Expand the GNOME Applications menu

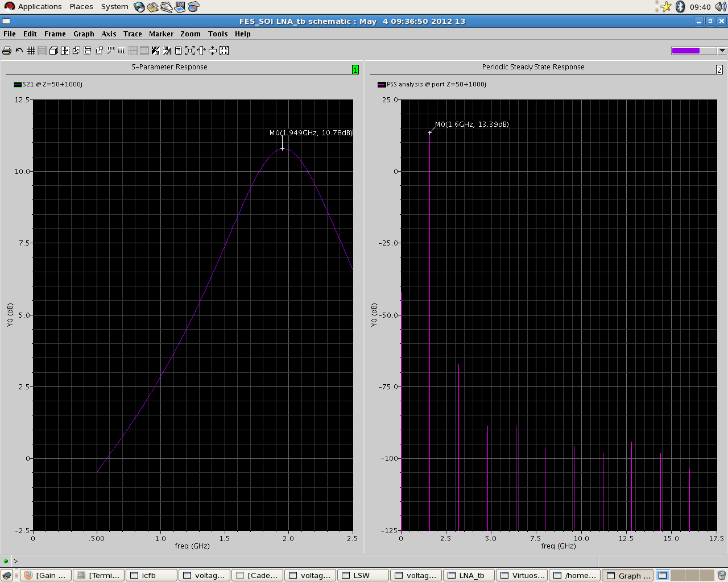pos(39,7)
